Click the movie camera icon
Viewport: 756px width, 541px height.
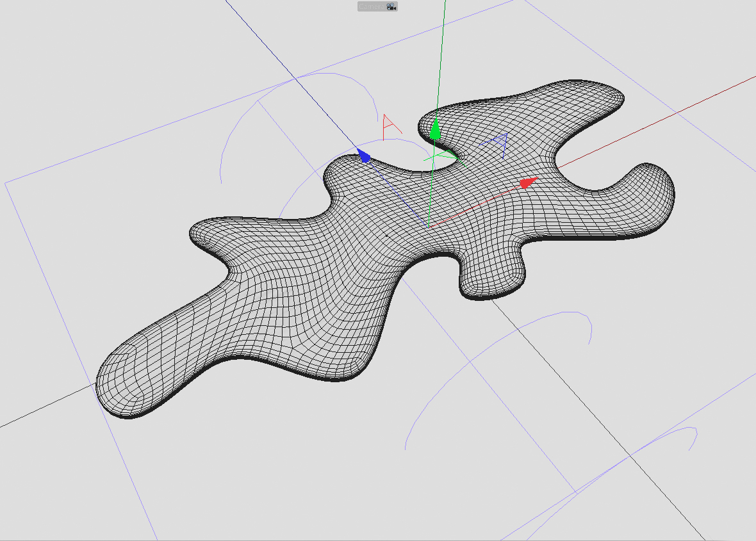click(x=391, y=6)
